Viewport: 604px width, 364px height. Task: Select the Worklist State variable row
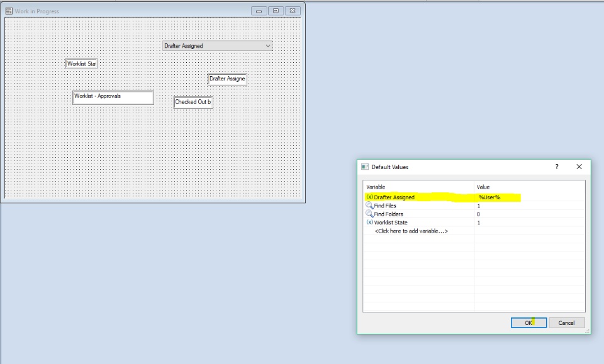474,223
